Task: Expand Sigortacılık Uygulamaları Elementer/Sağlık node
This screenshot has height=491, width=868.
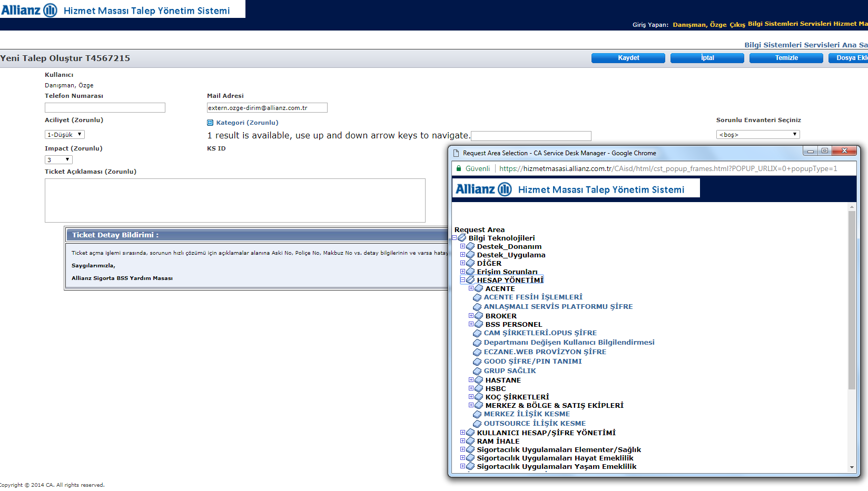Action: point(463,449)
